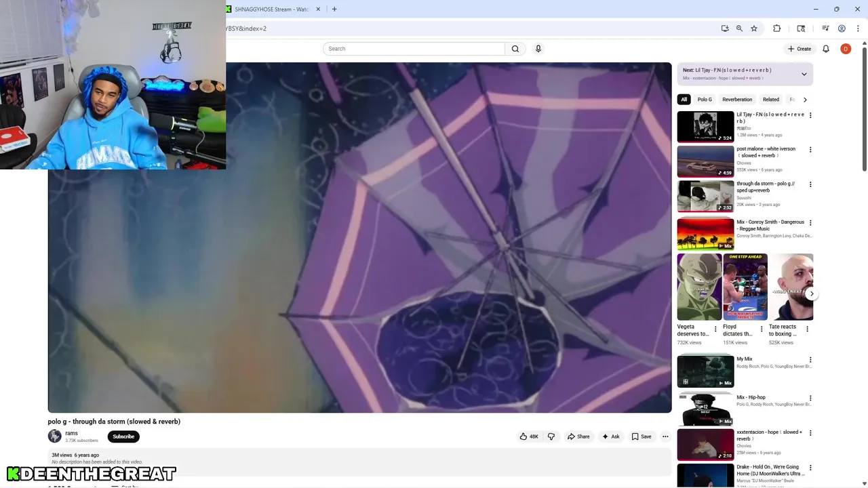
Task: Open the Chrome profile icon
Action: tap(842, 28)
